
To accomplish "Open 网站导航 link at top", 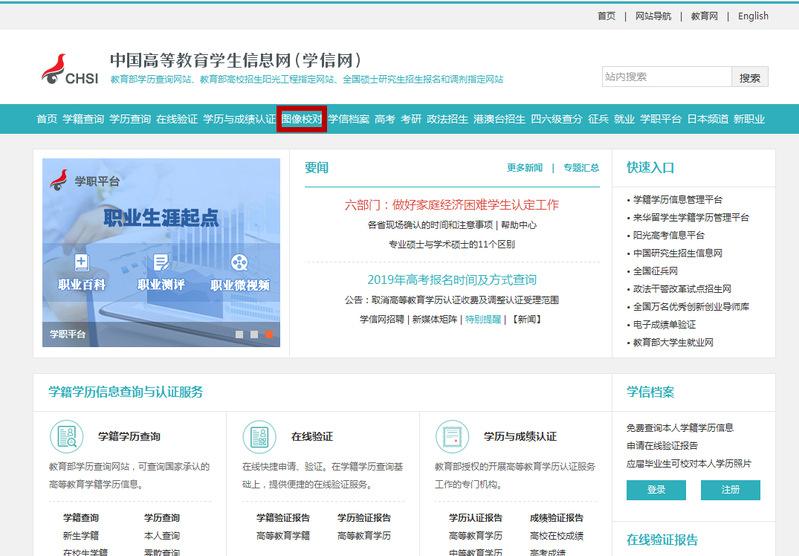I will click(653, 16).
